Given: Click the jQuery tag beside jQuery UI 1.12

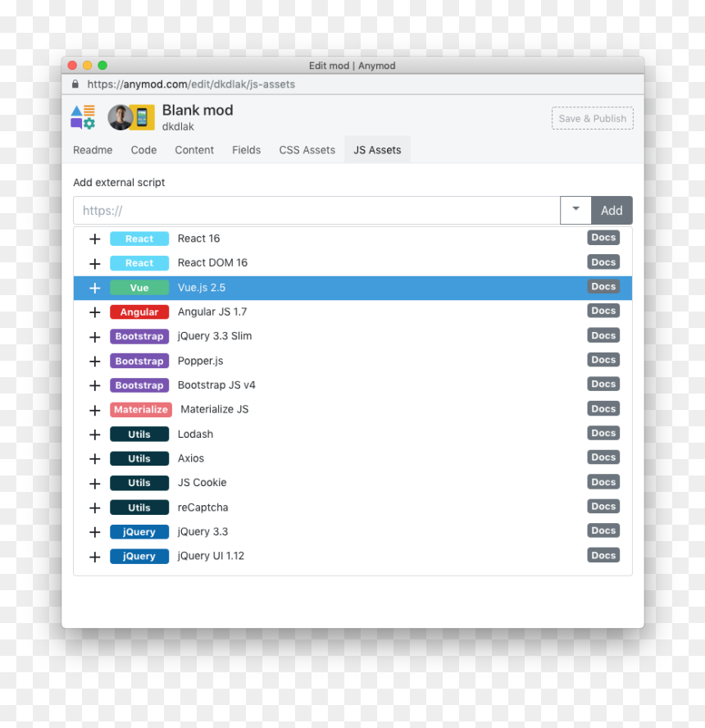Looking at the screenshot, I should [x=139, y=556].
